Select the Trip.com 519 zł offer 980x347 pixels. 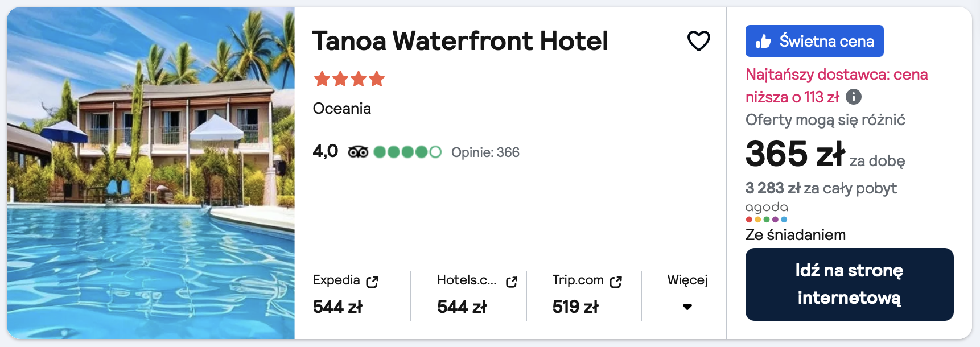click(x=575, y=307)
